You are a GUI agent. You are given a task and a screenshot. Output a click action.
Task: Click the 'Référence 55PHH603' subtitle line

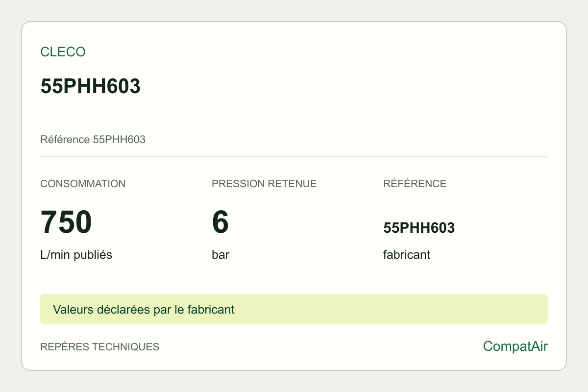[x=93, y=140]
